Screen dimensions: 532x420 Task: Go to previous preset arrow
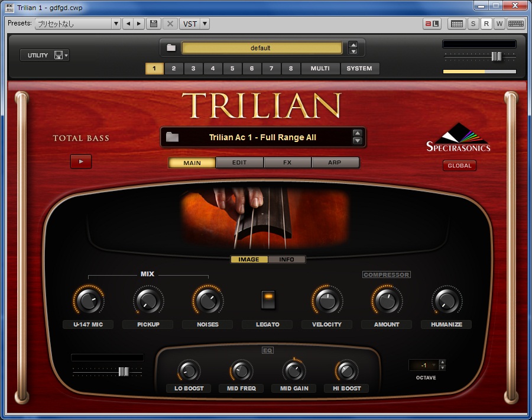[128, 24]
